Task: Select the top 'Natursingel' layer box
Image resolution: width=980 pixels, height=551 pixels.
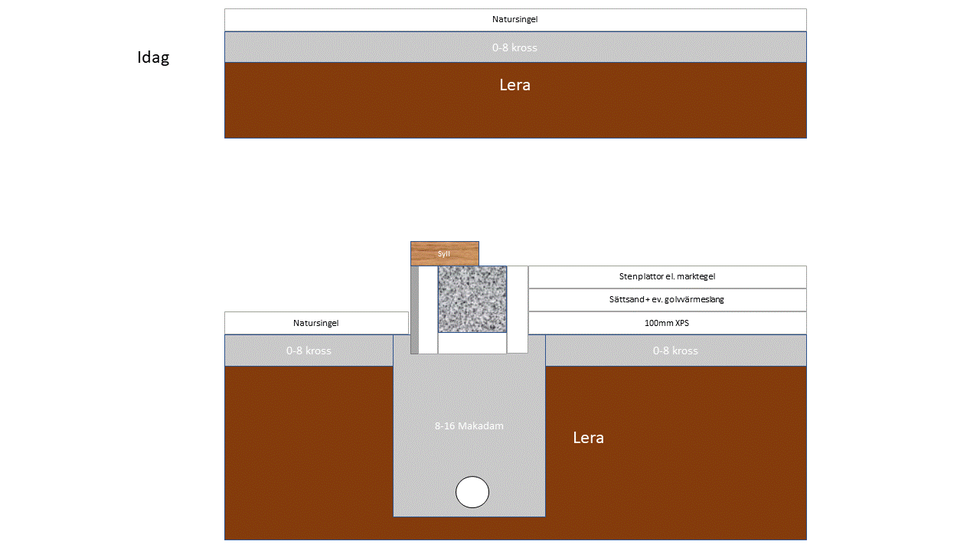Action: (515, 20)
